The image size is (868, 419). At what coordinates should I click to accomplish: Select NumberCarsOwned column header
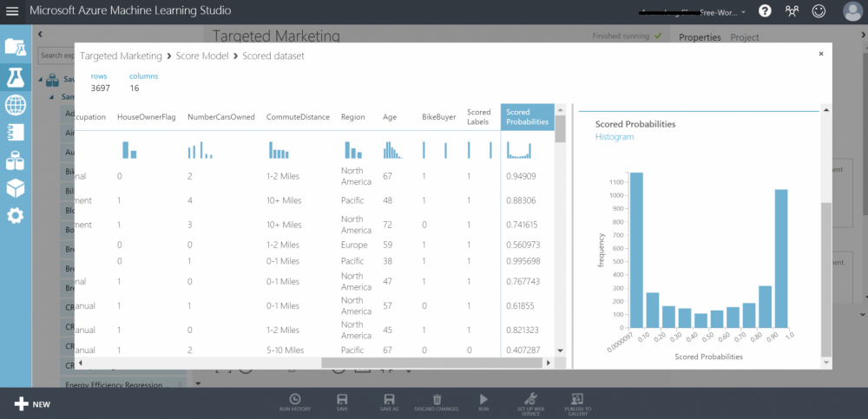[220, 117]
